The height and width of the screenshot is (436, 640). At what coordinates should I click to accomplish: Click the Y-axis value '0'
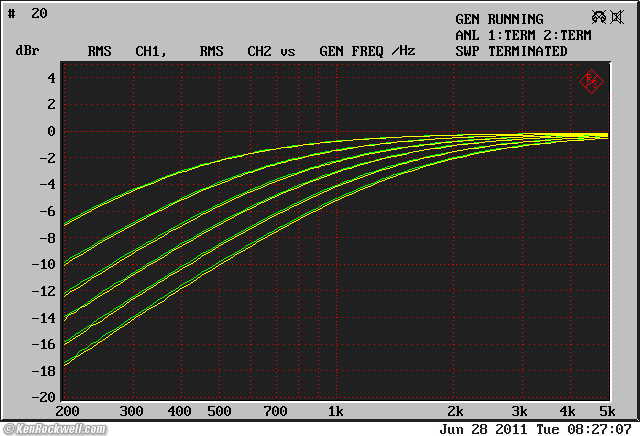(x=51, y=131)
